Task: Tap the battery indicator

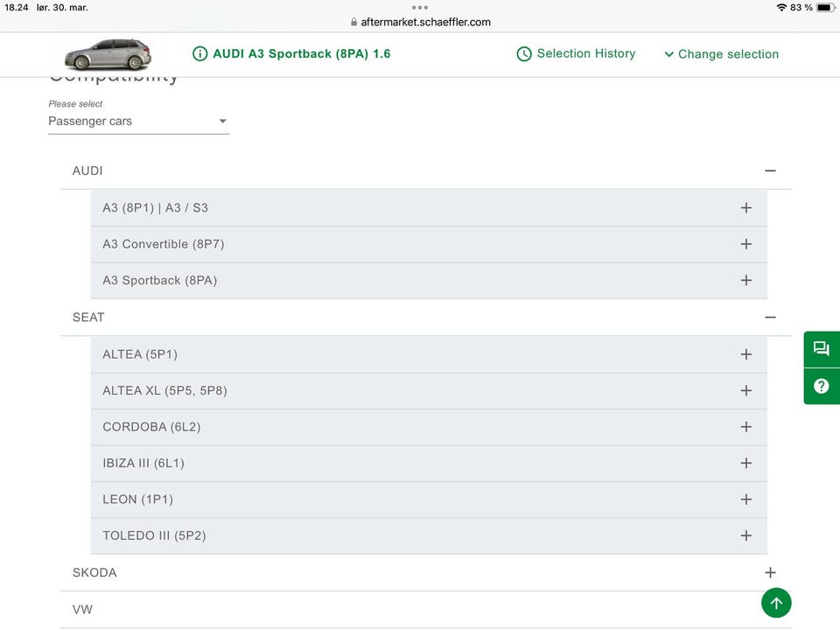Action: pos(825,8)
